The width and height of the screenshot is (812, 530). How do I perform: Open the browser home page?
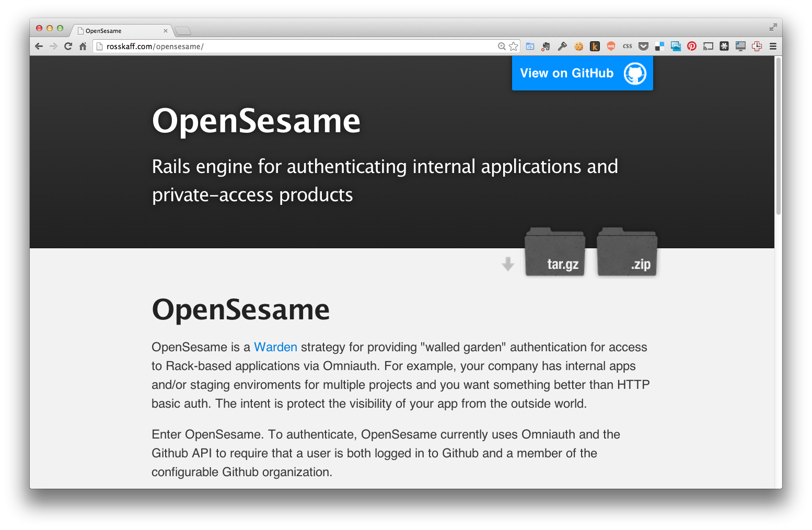click(83, 47)
